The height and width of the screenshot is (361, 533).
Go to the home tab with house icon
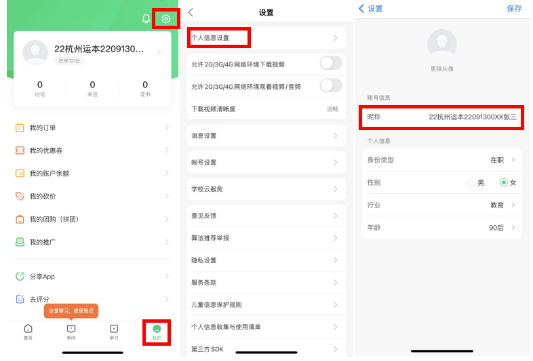pos(28,332)
